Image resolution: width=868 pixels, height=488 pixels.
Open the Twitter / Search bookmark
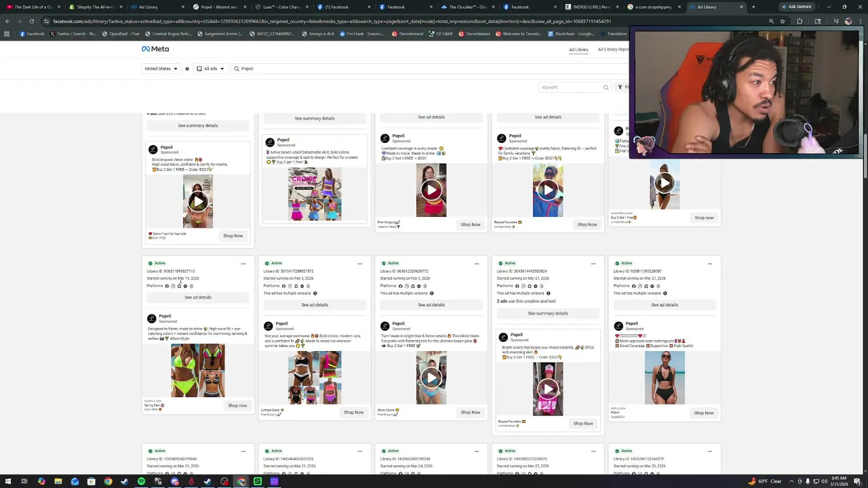73,34
